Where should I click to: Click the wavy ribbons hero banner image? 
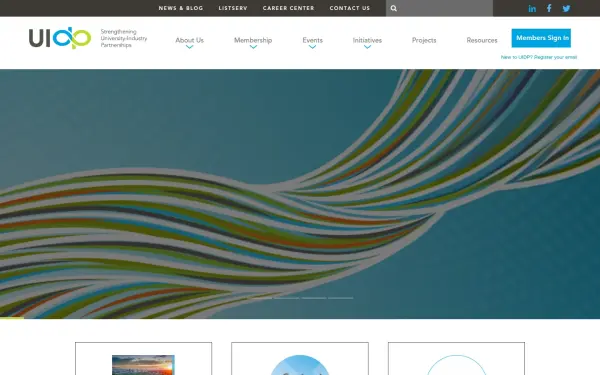tap(300, 194)
